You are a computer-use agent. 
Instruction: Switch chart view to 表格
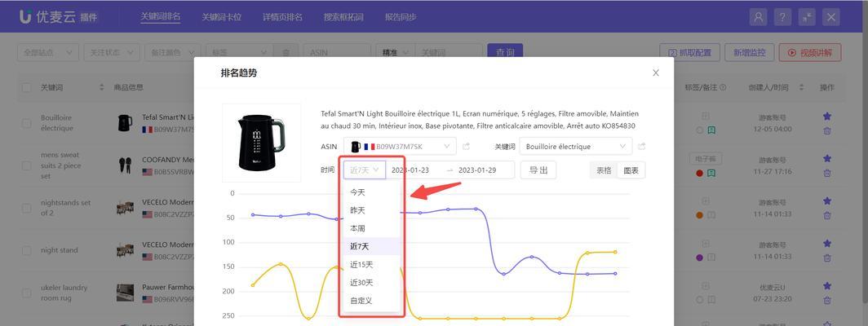pyautogui.click(x=604, y=170)
